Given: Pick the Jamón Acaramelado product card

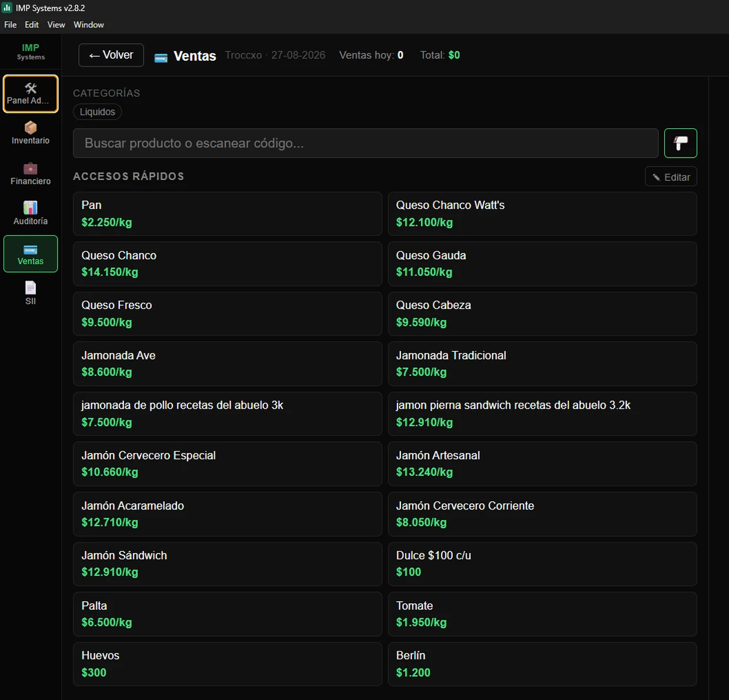Looking at the screenshot, I should [228, 514].
